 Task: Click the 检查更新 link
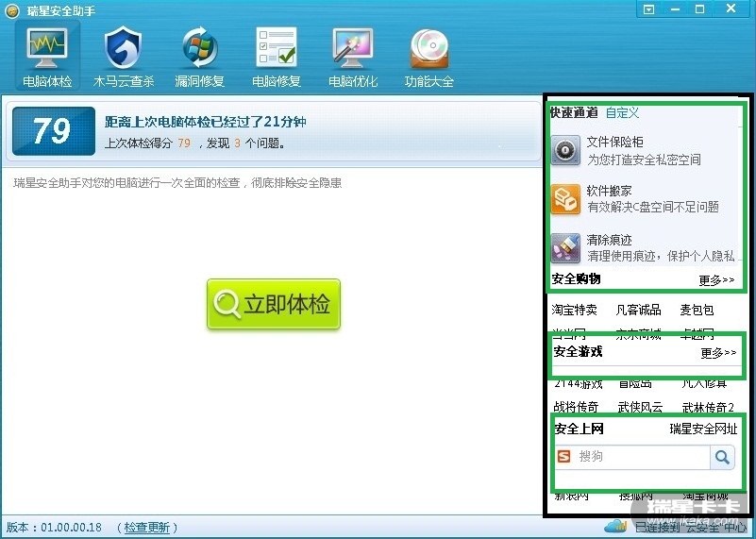[x=147, y=527]
